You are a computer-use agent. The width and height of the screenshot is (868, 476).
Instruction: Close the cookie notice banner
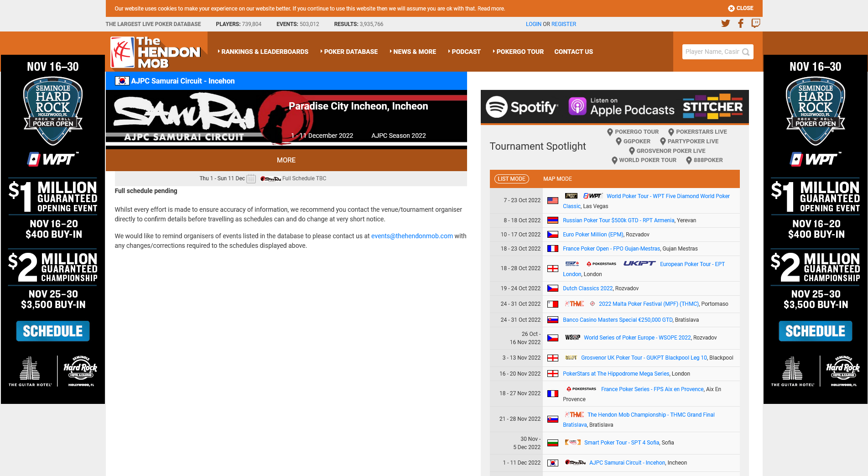click(741, 8)
